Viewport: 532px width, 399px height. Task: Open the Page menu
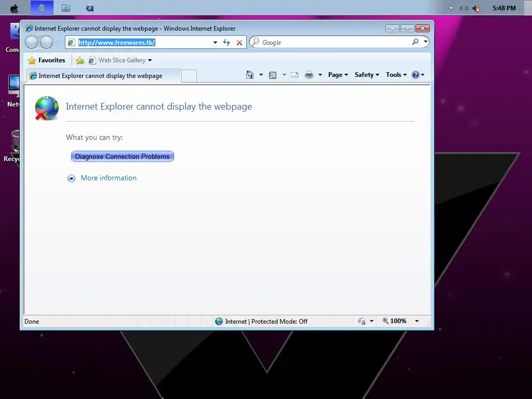[x=338, y=75]
